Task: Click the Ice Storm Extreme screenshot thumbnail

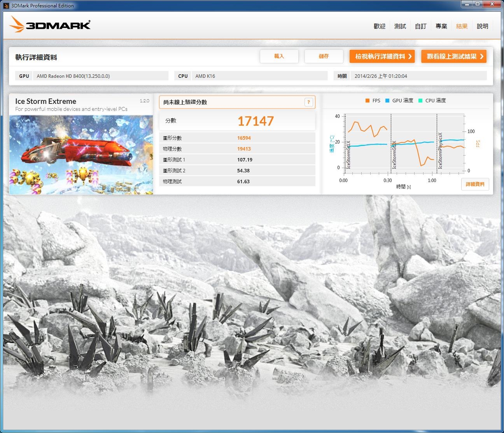Action: point(81,154)
